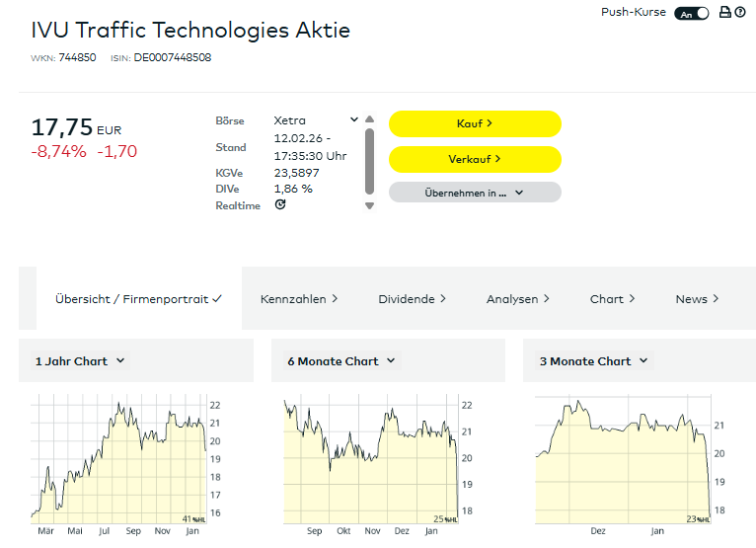Viewport: 756px width, 548px height.
Task: Open the Analysen tab
Action: tap(518, 299)
